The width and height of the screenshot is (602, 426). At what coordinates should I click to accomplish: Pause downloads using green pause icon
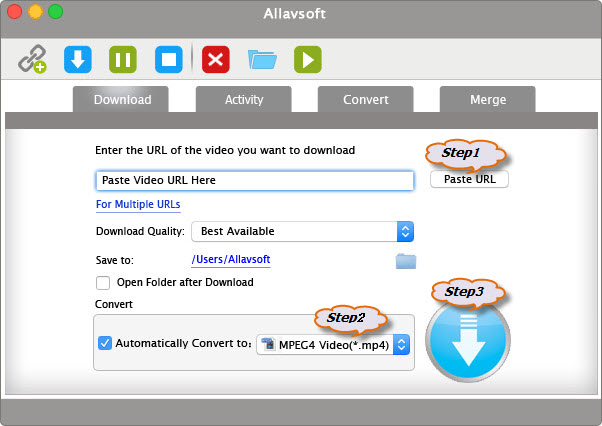[123, 59]
